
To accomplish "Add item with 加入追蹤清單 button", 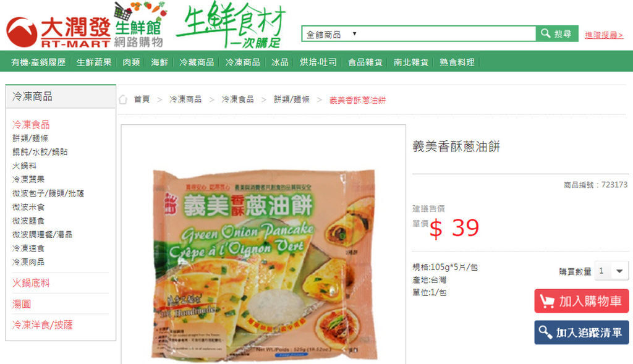I will coord(581,332).
